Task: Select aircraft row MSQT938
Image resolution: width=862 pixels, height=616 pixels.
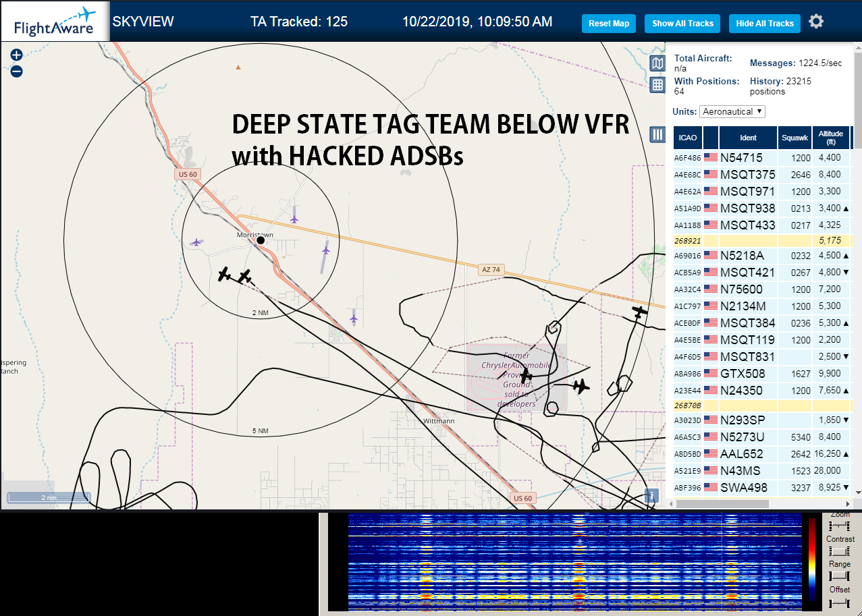Action: (762, 208)
